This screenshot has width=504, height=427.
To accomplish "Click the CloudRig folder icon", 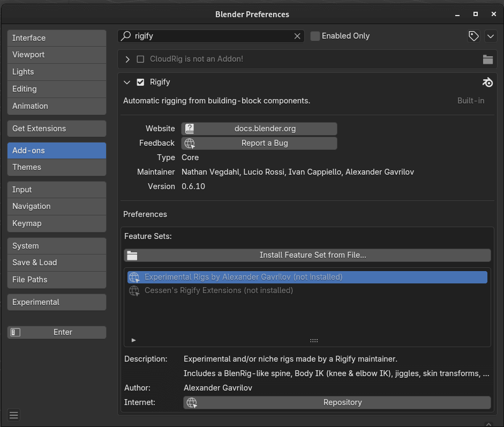I will [x=487, y=59].
